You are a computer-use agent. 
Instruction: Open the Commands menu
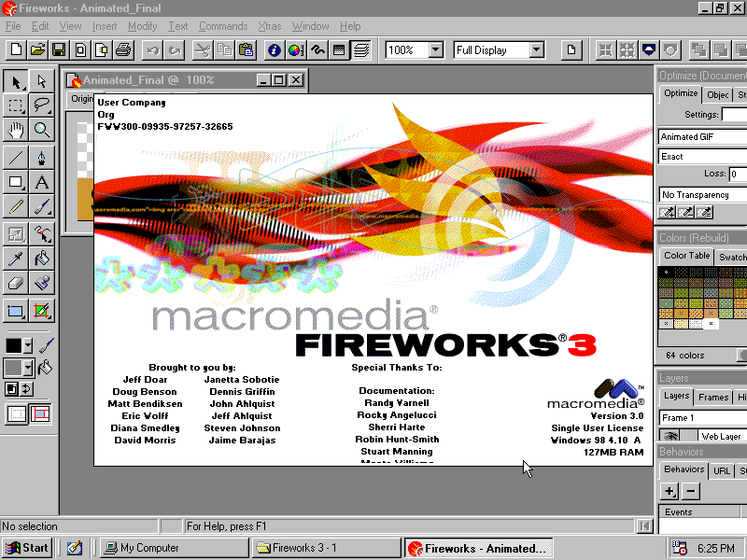[x=223, y=26]
